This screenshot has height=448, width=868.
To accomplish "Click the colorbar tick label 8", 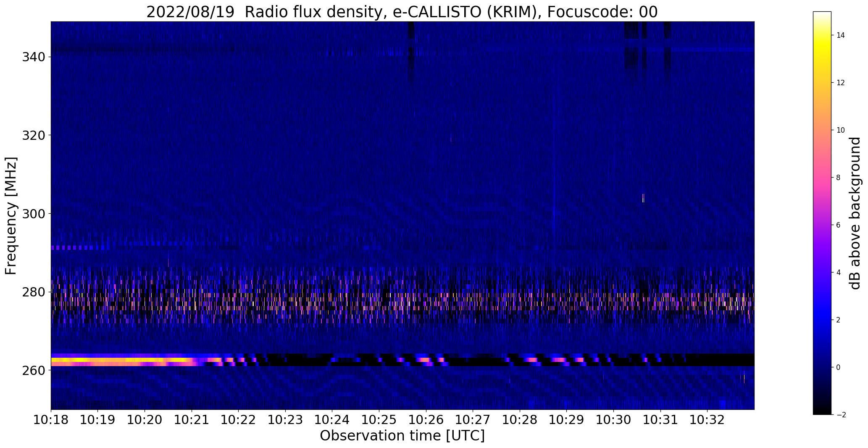I will pos(839,178).
